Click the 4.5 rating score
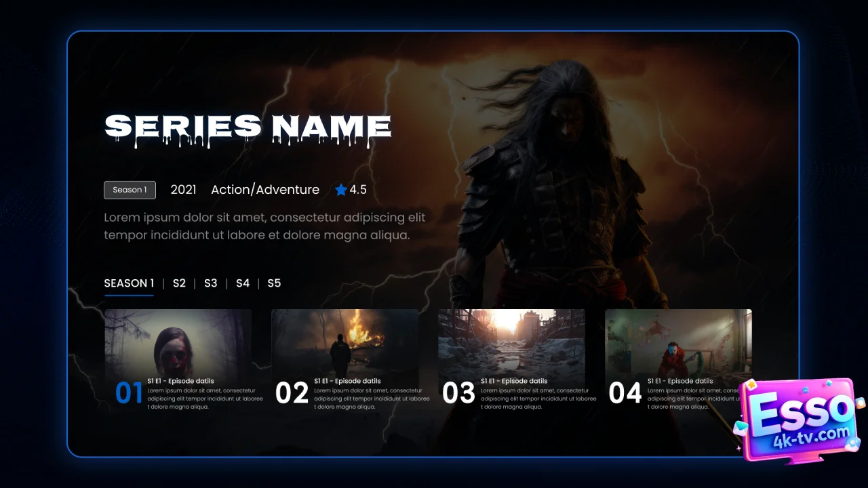 click(x=358, y=190)
